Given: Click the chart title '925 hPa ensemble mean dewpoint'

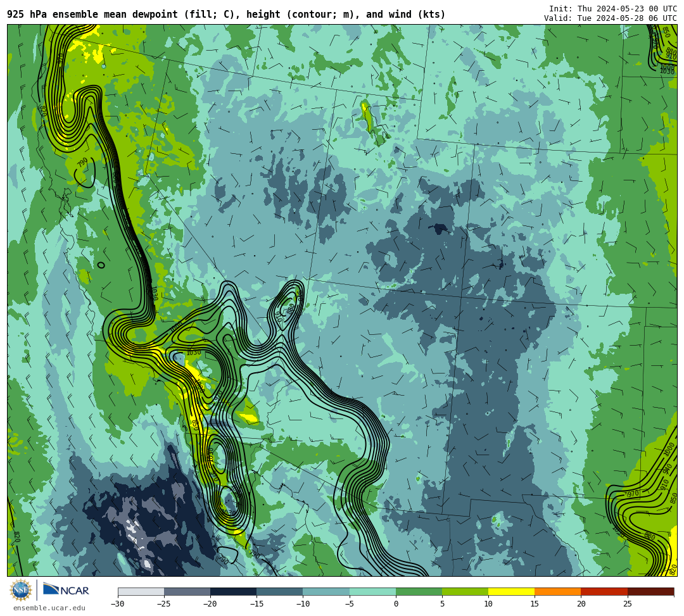Looking at the screenshot, I should (x=92, y=15).
